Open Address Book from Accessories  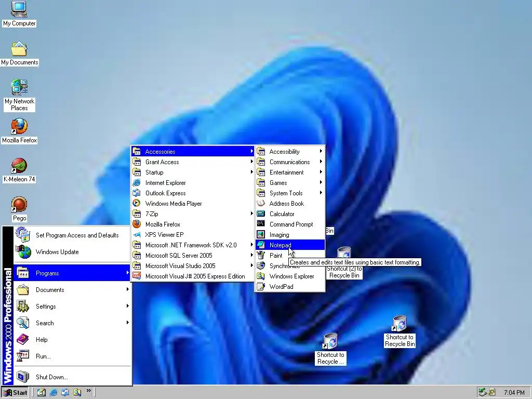[x=290, y=204]
